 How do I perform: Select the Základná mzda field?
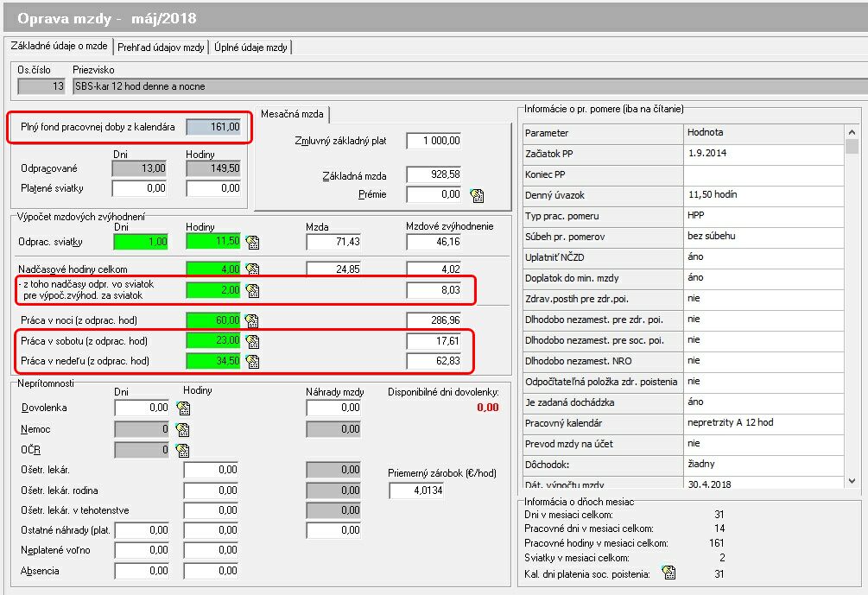(434, 174)
